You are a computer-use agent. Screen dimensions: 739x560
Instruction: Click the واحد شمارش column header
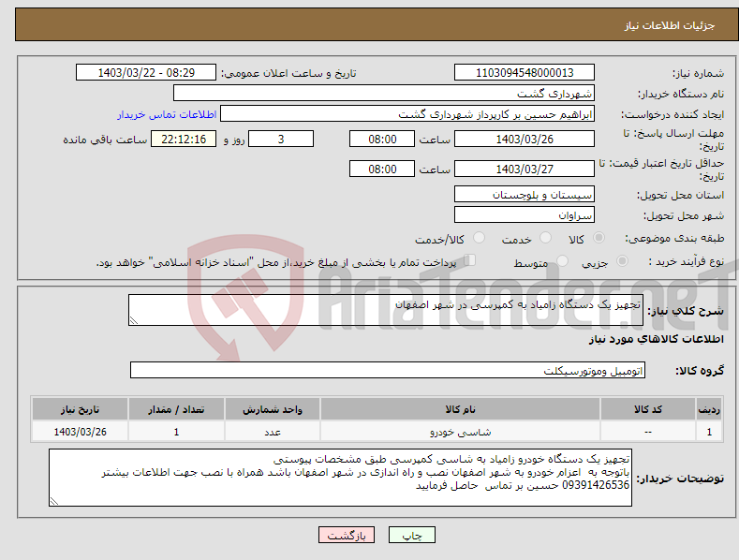pos(273,409)
